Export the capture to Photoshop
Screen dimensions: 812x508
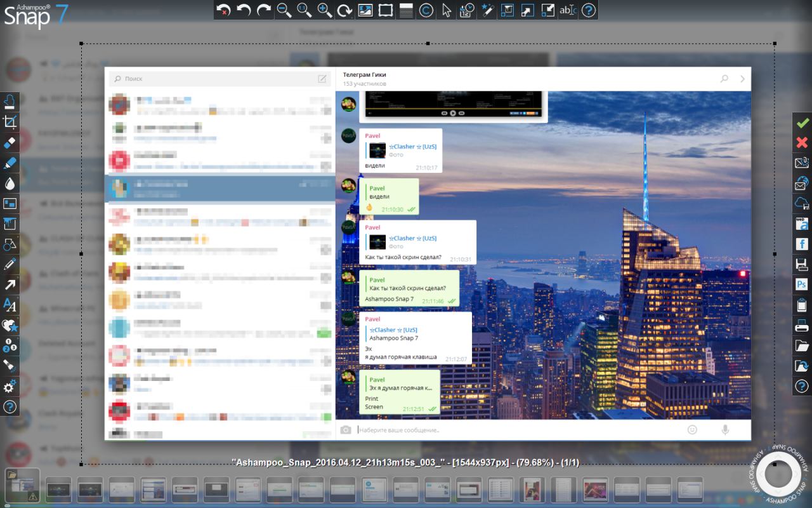(802, 285)
